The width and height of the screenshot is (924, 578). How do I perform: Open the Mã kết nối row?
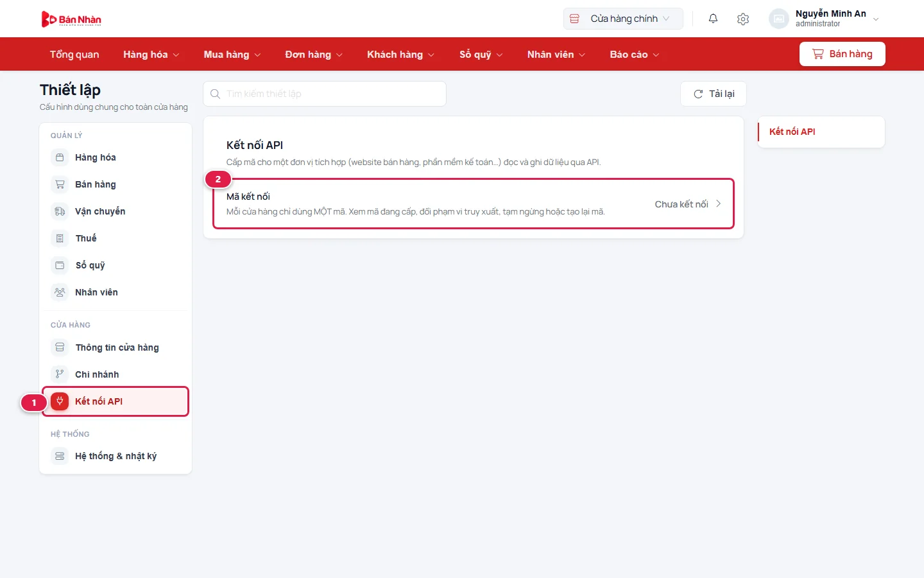(x=474, y=204)
